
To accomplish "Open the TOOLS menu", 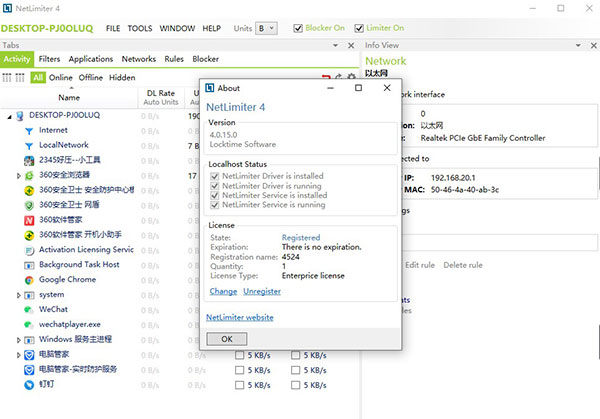I will tap(140, 28).
